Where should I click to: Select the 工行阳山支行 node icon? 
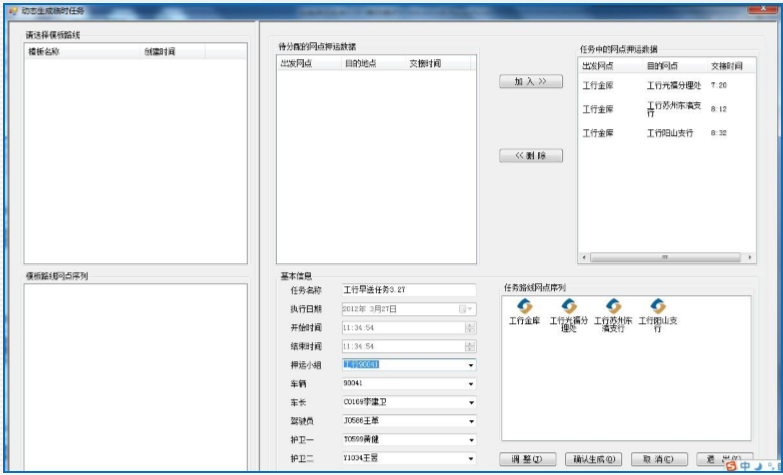click(658, 306)
